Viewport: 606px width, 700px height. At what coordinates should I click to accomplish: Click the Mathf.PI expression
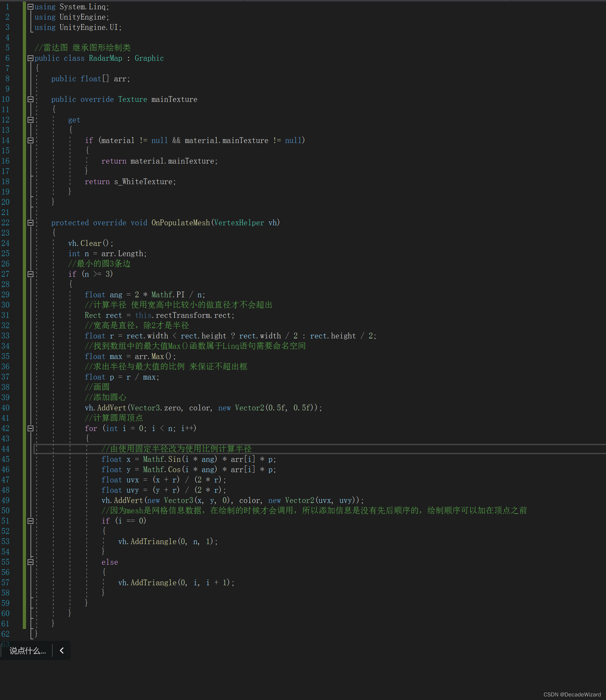click(168, 295)
